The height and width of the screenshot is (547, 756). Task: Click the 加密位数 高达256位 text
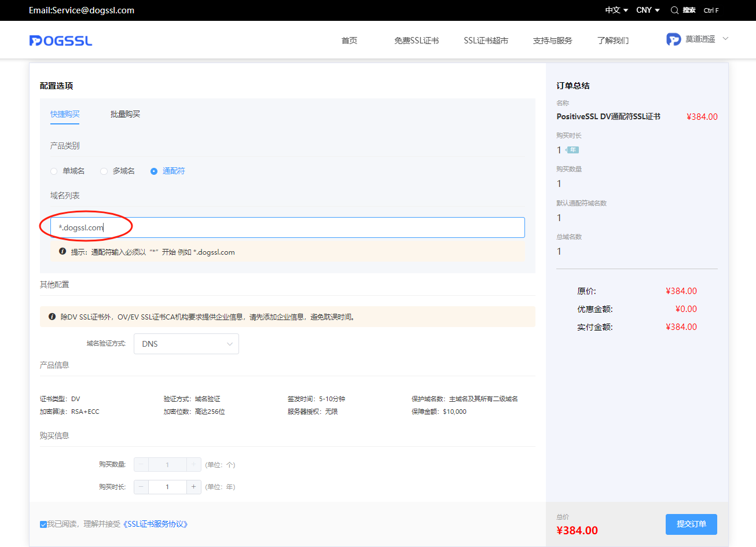[194, 412]
